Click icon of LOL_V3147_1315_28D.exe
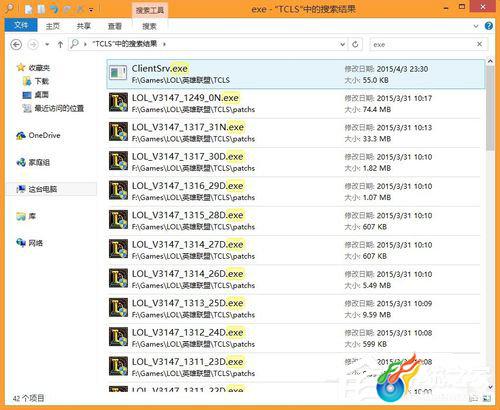Viewport: 500px width, 410px height. [x=118, y=219]
